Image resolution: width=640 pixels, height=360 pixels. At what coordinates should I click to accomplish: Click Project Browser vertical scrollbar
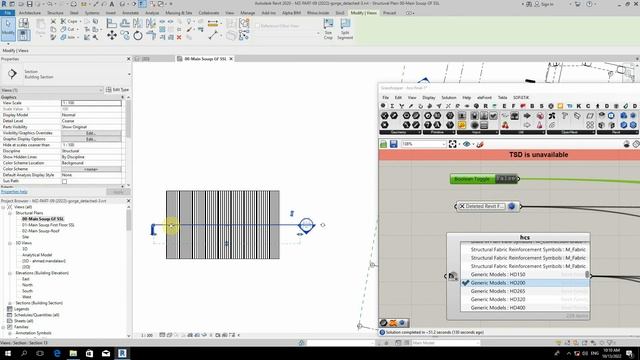[x=129, y=221]
